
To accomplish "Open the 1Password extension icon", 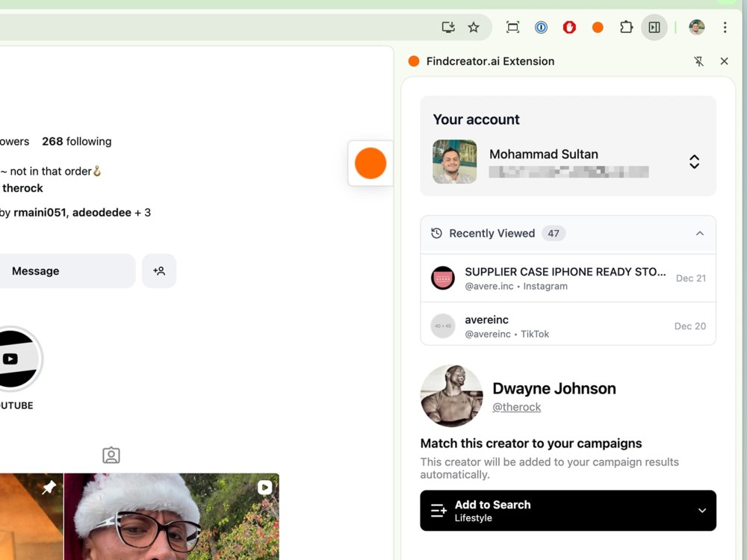I will click(x=541, y=27).
